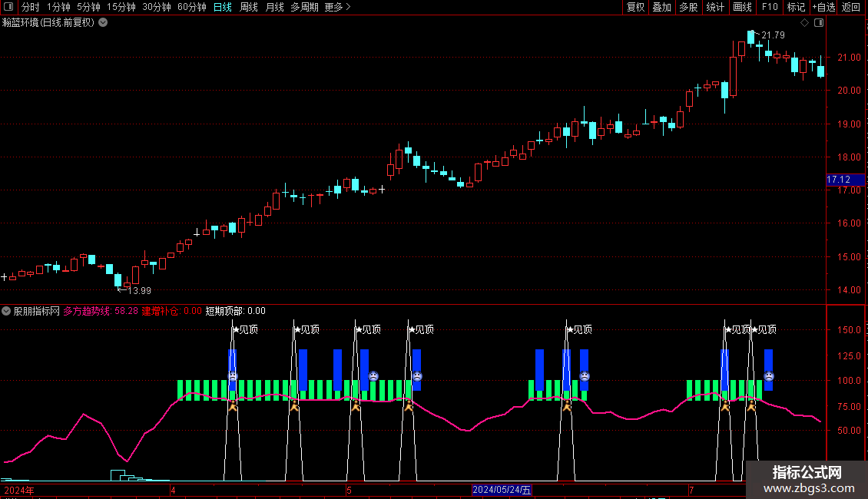Click the 标记 mark button
Viewport: 868px width, 499px height.
coord(796,7)
